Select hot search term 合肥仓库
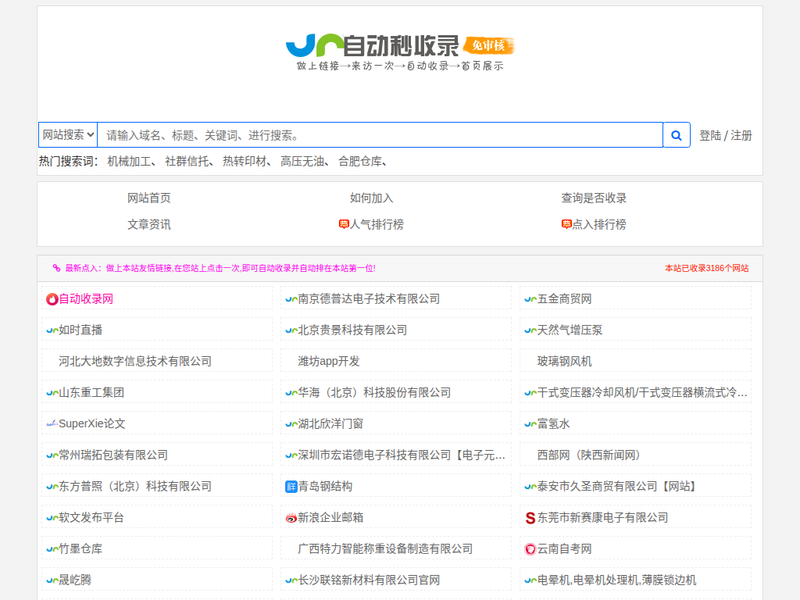 tap(360, 162)
